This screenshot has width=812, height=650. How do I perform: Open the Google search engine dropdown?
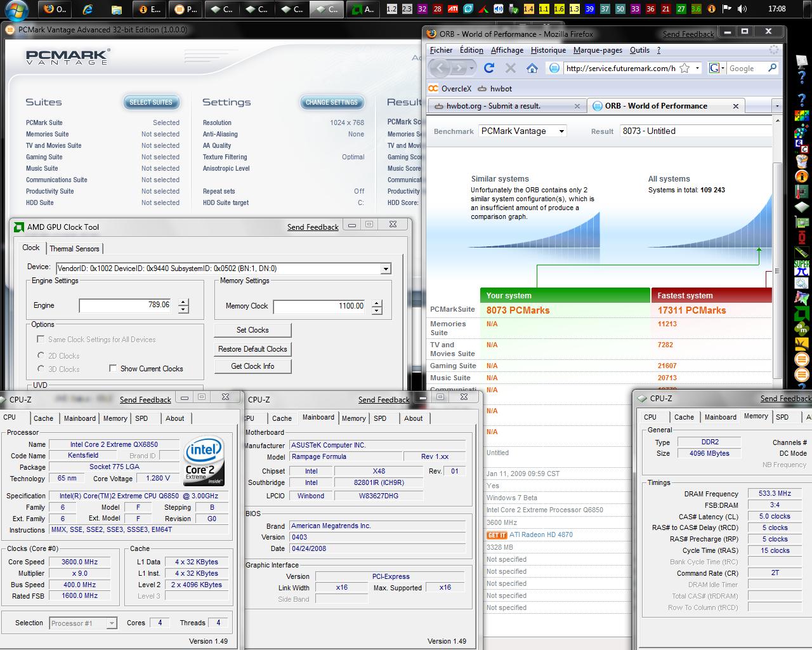click(717, 68)
